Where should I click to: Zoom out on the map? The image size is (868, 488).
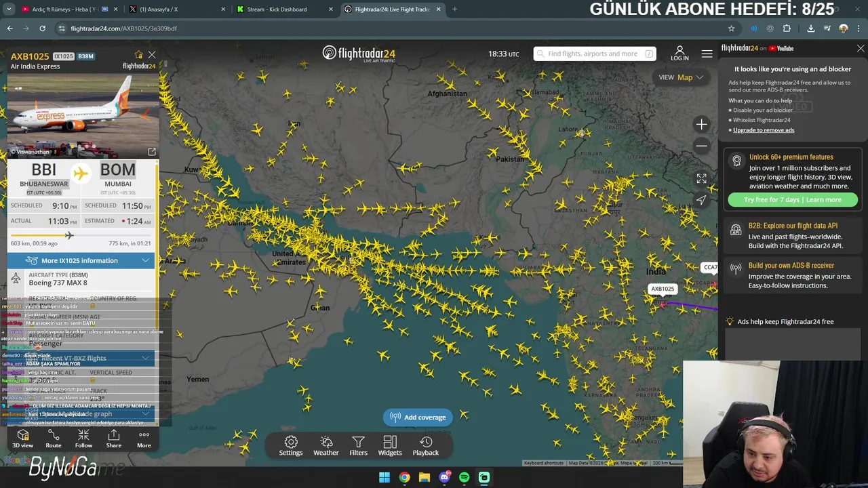click(701, 146)
